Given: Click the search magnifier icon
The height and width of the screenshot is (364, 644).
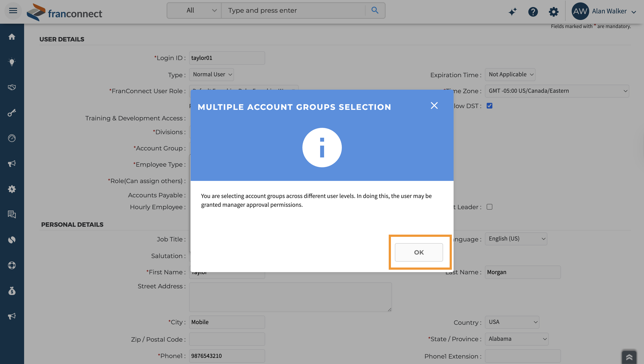Looking at the screenshot, I should (375, 10).
